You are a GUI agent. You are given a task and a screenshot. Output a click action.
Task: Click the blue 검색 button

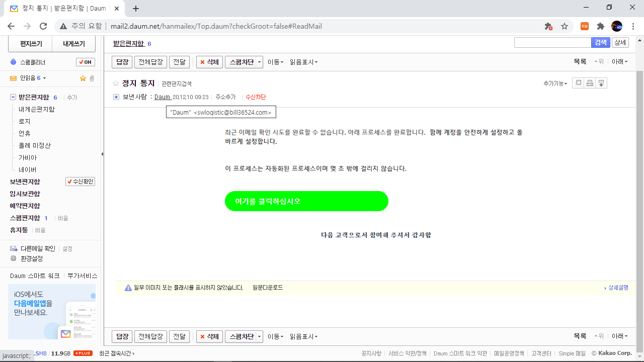[601, 43]
